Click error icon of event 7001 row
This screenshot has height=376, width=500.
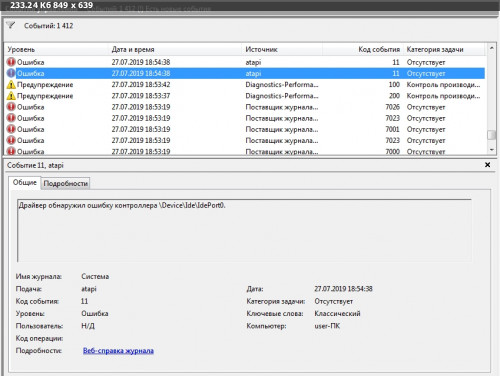(11, 129)
